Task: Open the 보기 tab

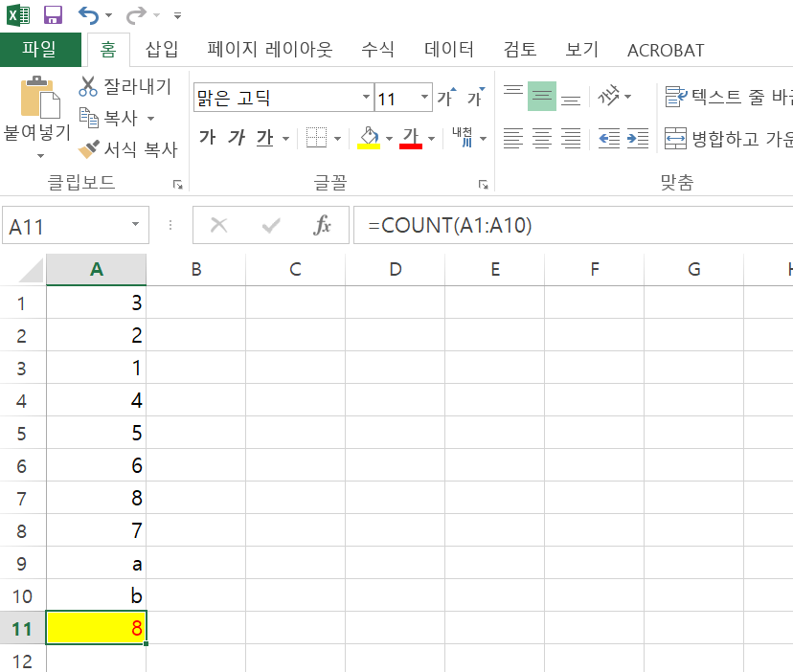Action: click(x=582, y=50)
